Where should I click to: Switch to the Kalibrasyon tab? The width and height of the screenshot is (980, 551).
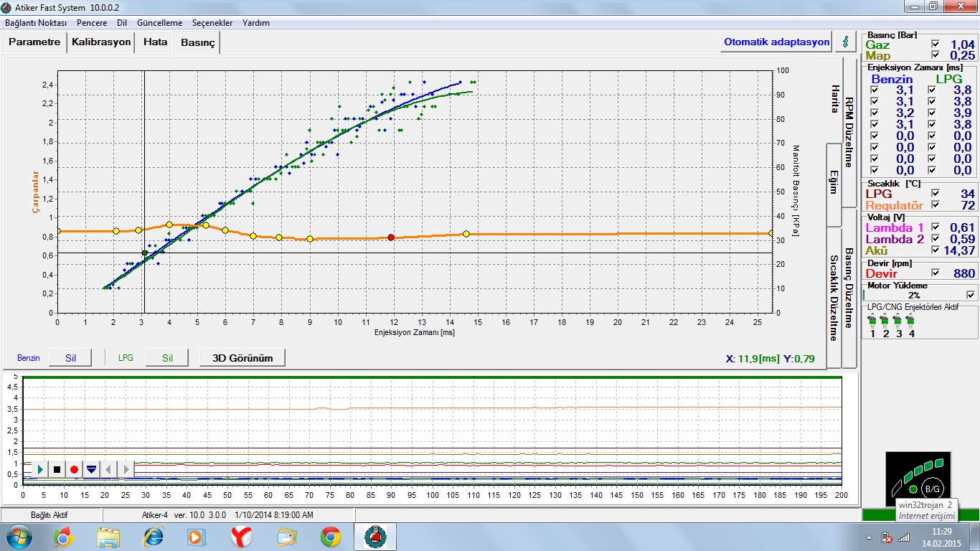pos(101,42)
